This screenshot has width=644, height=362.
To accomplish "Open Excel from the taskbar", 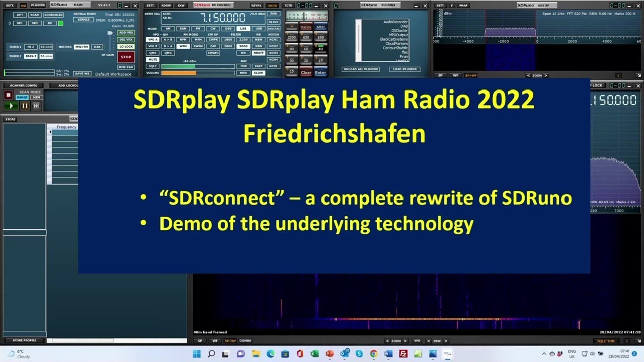I will pyautogui.click(x=314, y=354).
